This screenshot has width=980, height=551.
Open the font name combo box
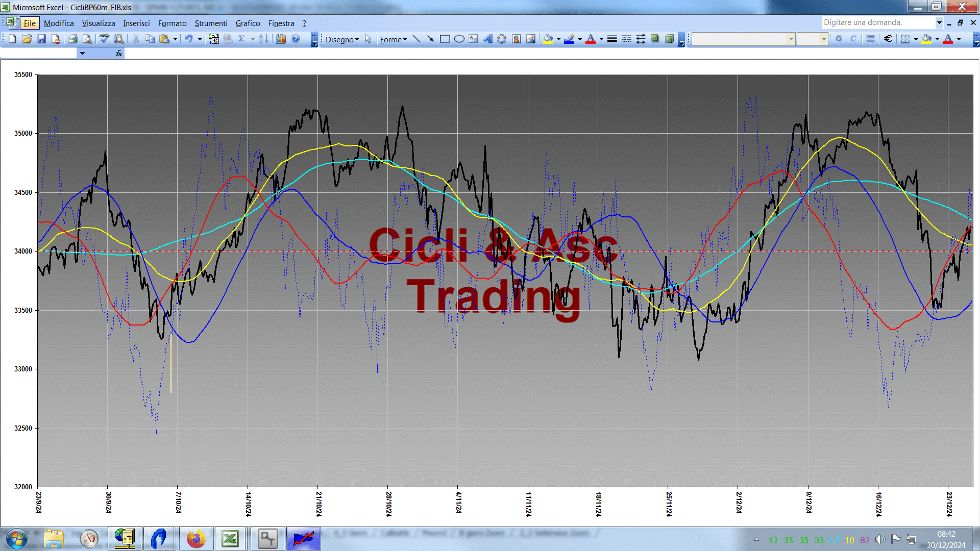[744, 39]
